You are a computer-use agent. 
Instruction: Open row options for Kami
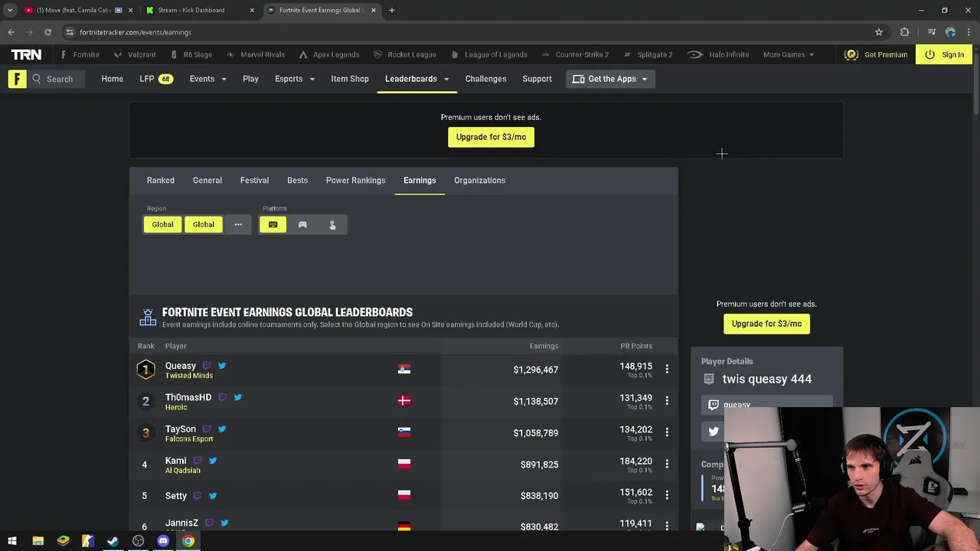click(x=667, y=464)
